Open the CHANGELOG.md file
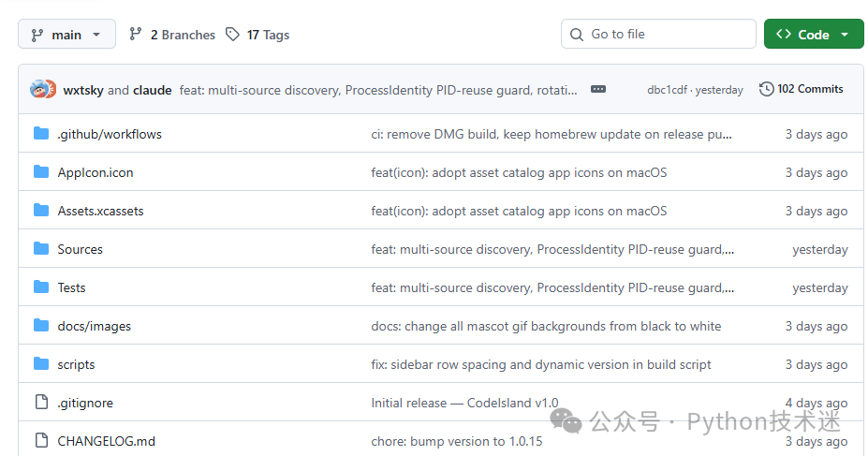The image size is (868, 456). point(107,442)
